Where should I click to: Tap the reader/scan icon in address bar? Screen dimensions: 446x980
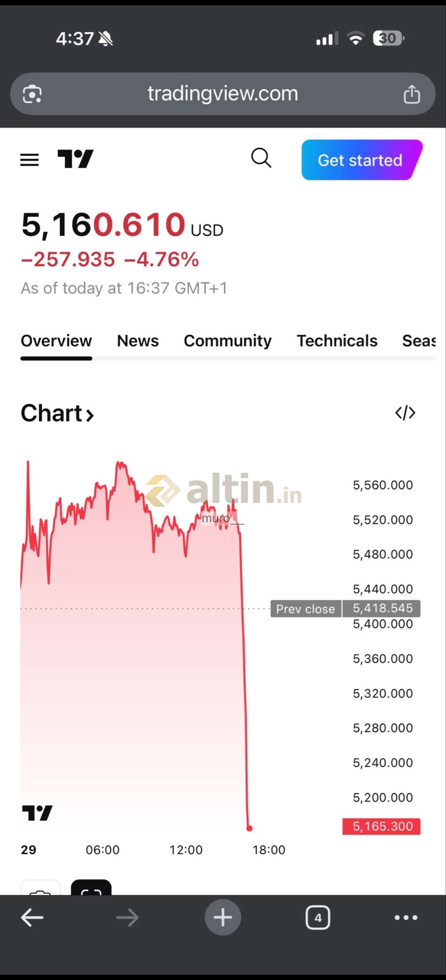pyautogui.click(x=32, y=94)
